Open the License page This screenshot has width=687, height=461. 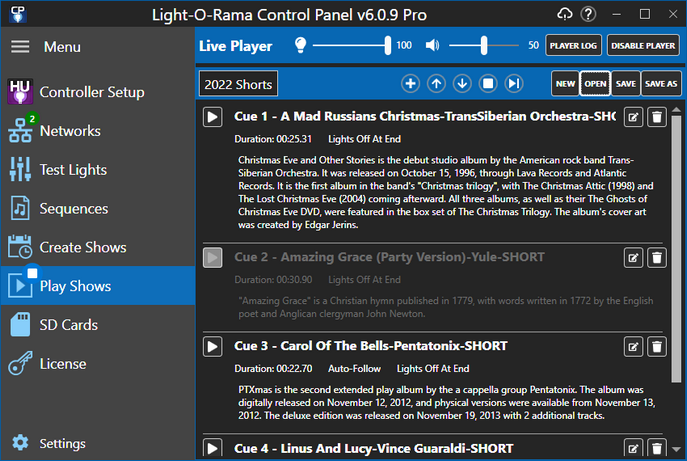[x=98, y=364]
